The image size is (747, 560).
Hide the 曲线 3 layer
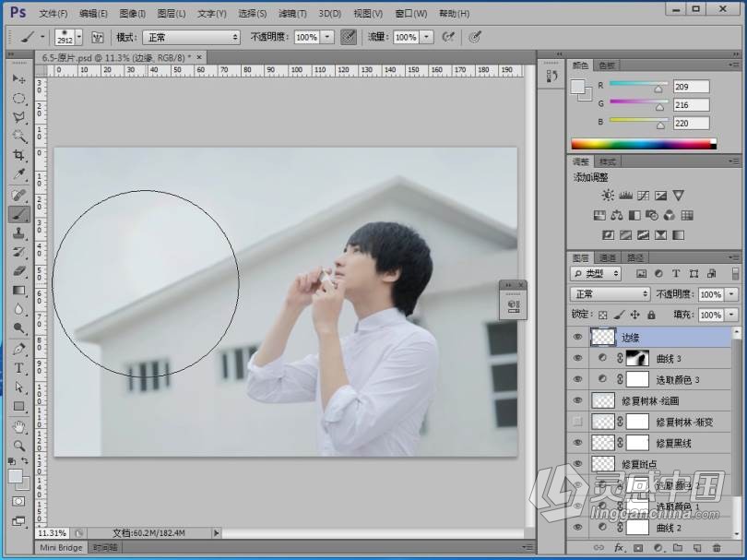click(x=577, y=358)
